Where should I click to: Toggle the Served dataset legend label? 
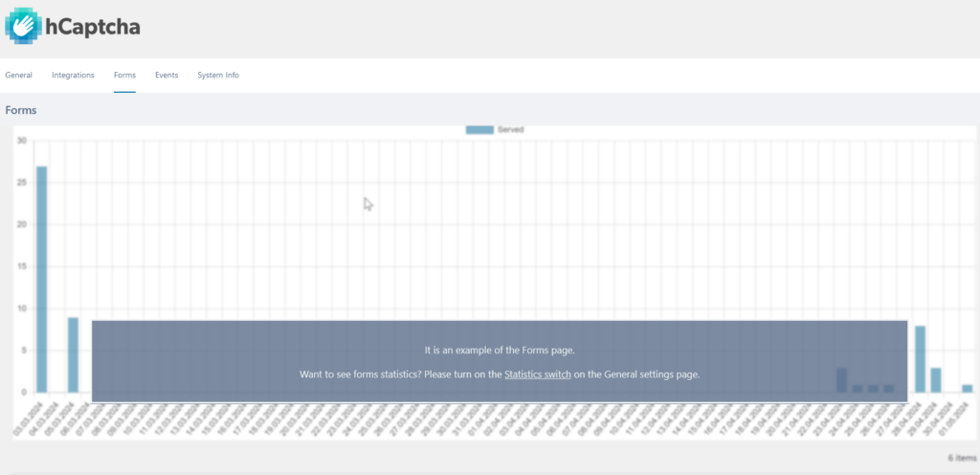(x=510, y=129)
